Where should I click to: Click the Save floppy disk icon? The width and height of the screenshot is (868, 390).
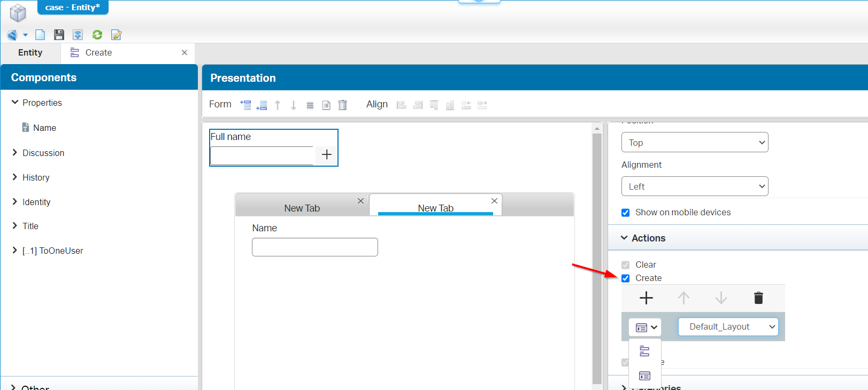[x=59, y=35]
